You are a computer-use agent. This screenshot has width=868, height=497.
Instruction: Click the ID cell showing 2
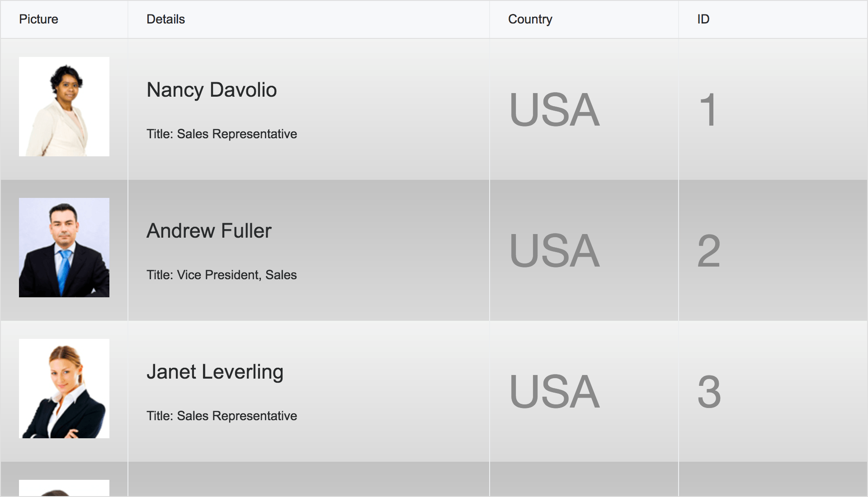(708, 251)
